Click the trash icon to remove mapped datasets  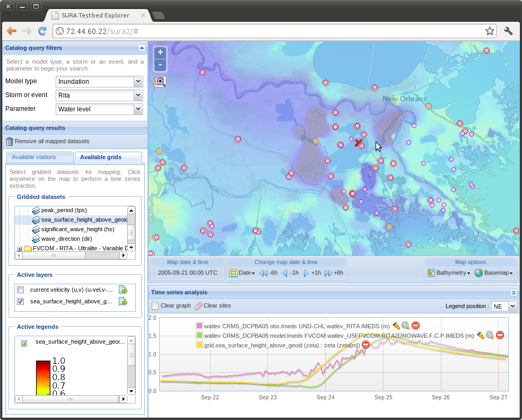10,142
